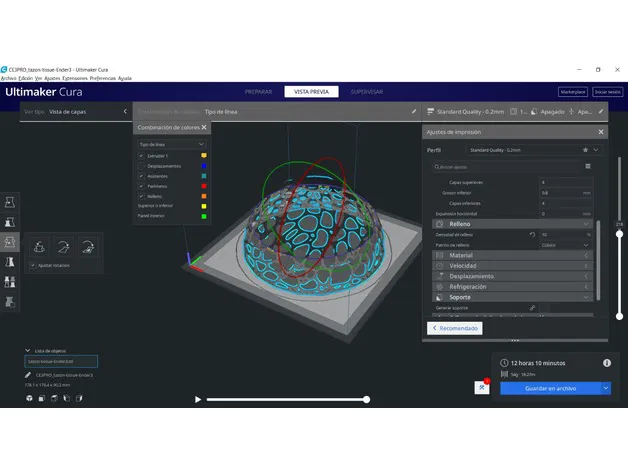Toggle Ajustar rotación checkbox
Viewport: 628px width, 472px height.
pos(33,265)
